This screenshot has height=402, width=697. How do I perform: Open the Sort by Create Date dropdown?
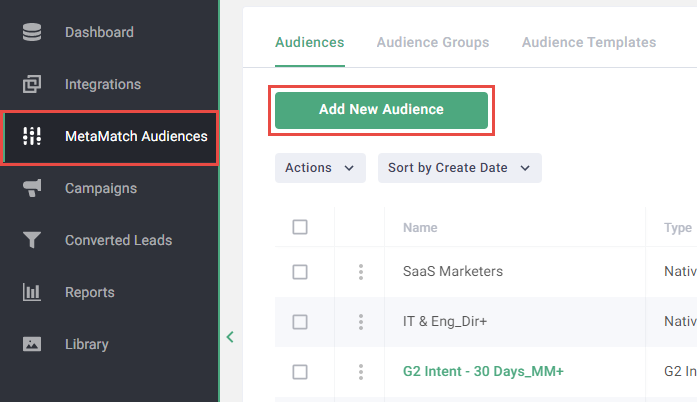tap(459, 168)
